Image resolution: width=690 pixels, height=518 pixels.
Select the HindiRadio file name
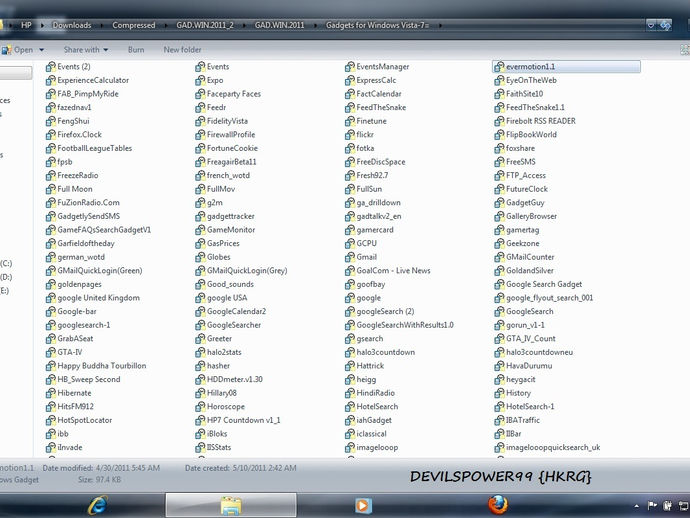tap(375, 393)
